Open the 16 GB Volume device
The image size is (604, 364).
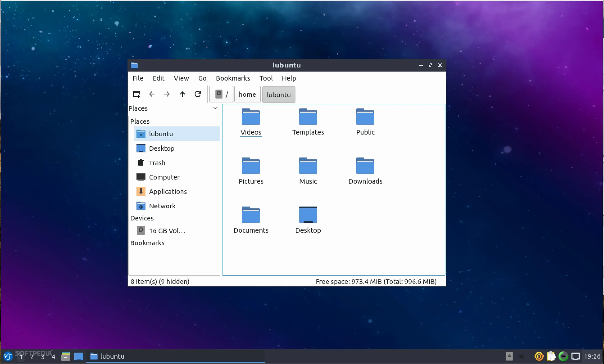point(177,231)
